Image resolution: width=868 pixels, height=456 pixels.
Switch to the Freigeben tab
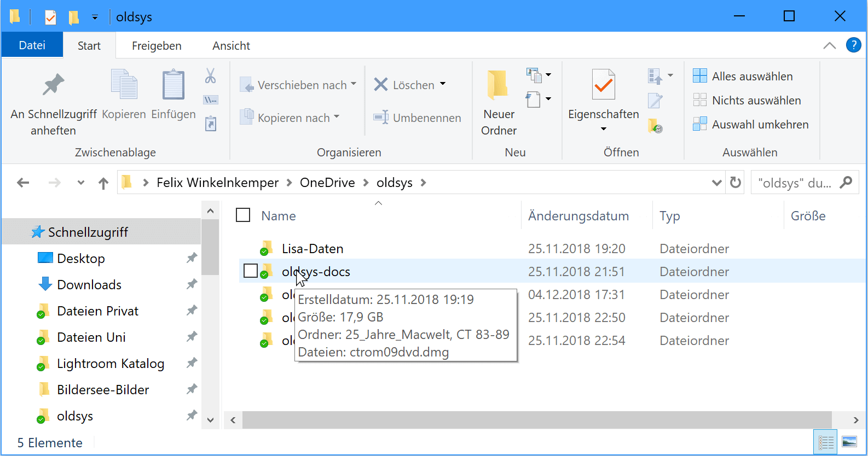click(x=157, y=46)
